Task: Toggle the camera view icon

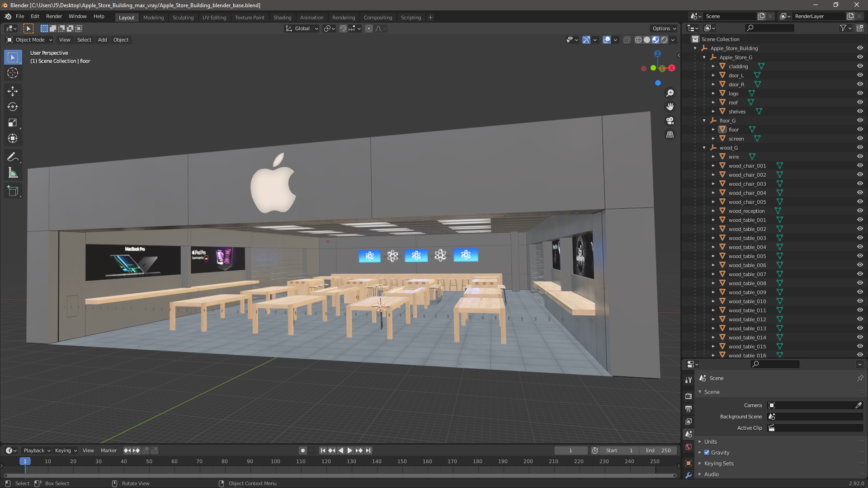Action: [670, 121]
